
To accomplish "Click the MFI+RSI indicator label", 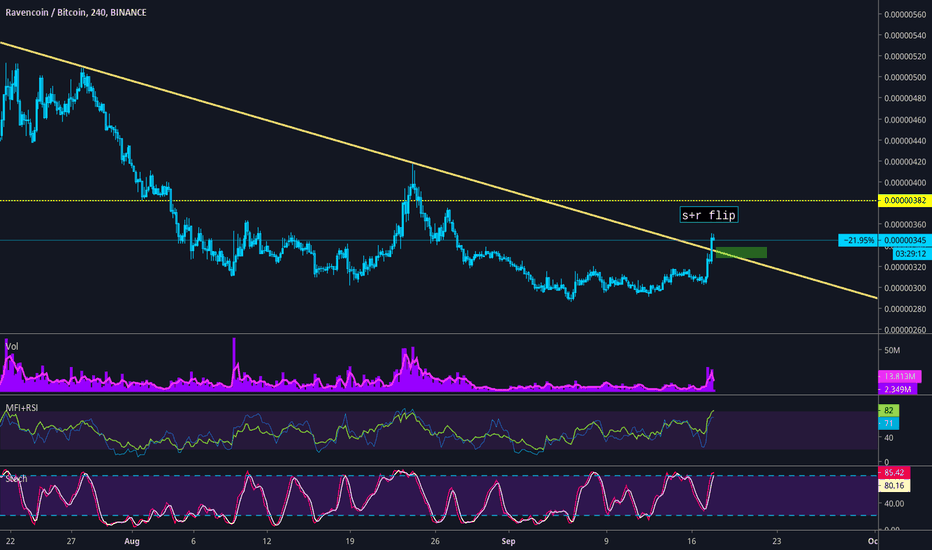I will point(21,407).
